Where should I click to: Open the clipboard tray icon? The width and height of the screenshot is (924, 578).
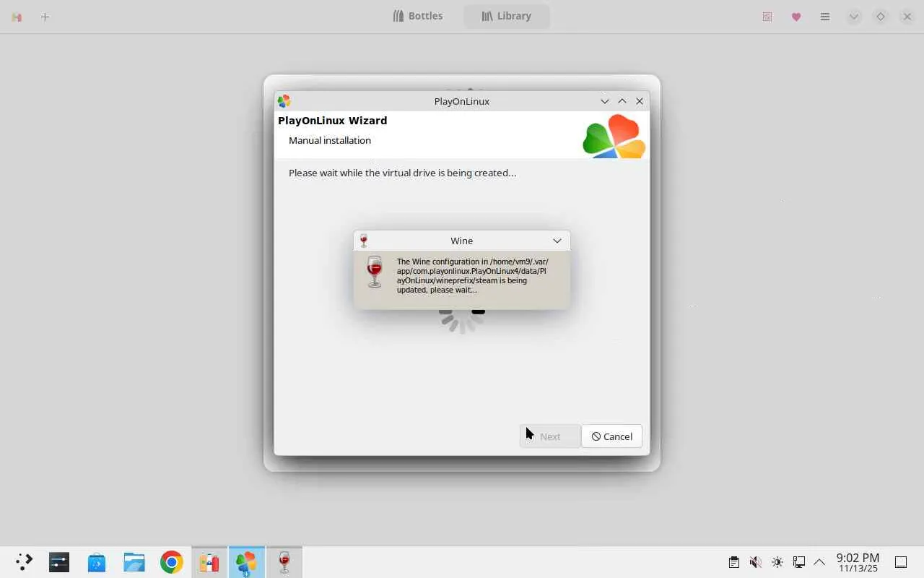point(734,562)
